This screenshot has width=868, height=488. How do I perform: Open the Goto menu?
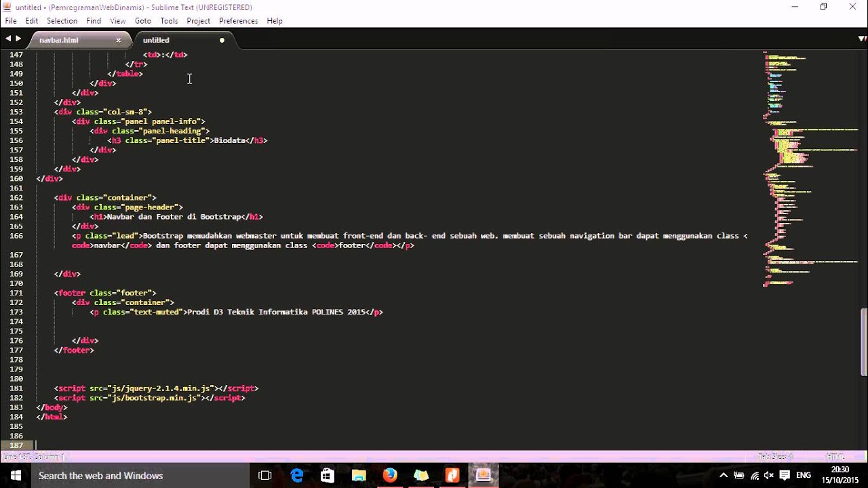click(x=143, y=21)
